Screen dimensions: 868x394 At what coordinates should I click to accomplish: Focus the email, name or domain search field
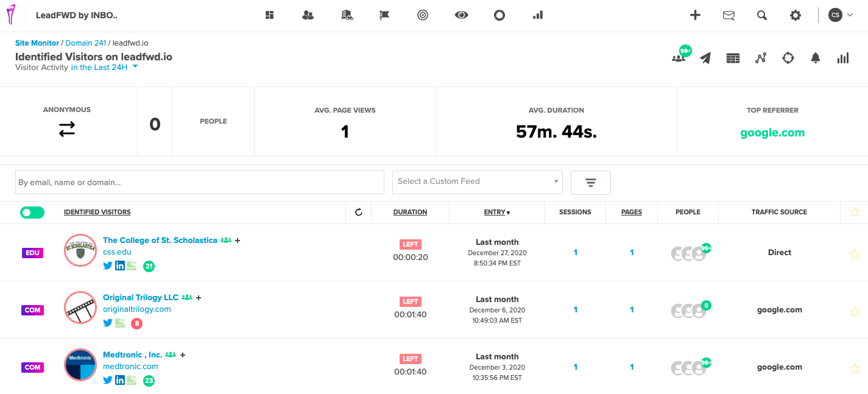200,182
